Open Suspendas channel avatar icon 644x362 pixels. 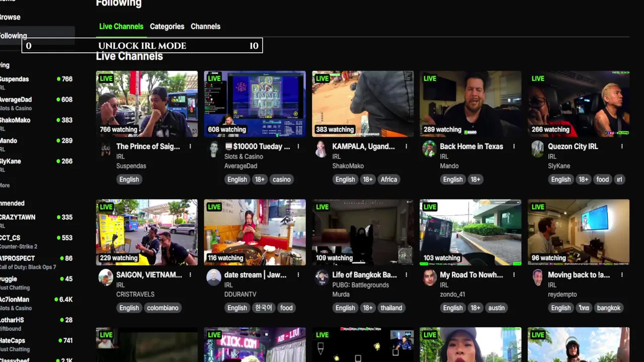(106, 149)
